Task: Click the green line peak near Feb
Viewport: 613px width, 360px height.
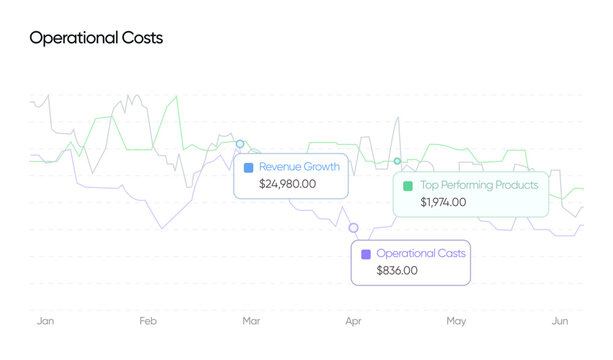Action: tap(177, 97)
